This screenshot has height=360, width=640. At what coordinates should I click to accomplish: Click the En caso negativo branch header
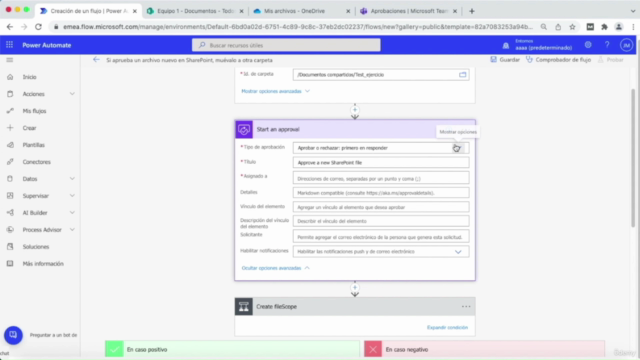(x=484, y=349)
